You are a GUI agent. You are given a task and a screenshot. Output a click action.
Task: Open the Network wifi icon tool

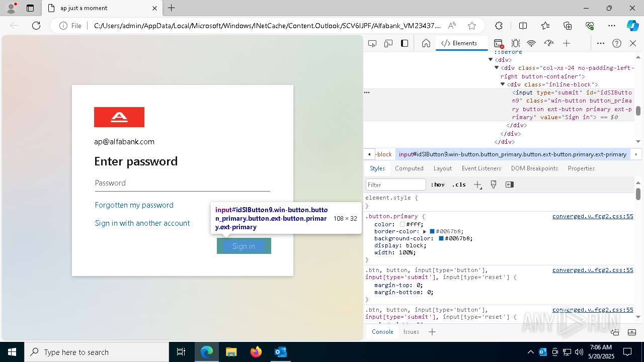coord(532,43)
